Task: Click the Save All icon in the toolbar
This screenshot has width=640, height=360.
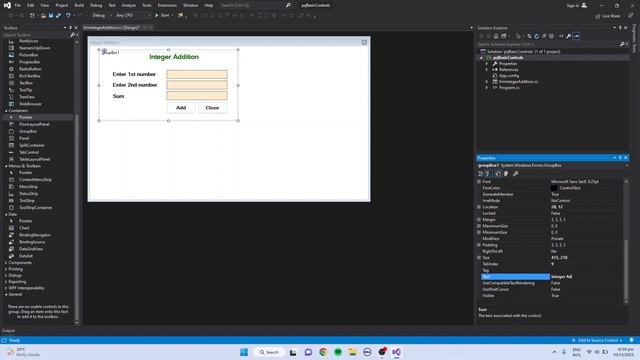Action: point(58,16)
